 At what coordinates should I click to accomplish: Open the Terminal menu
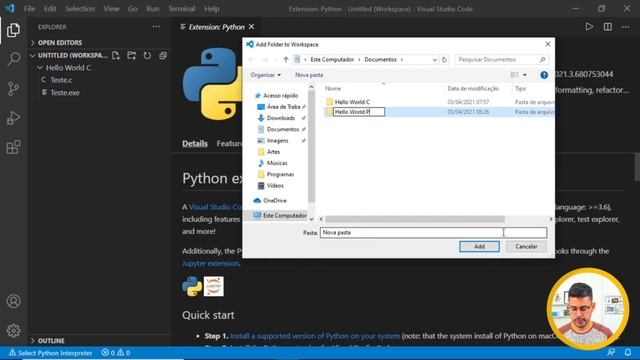(182, 9)
